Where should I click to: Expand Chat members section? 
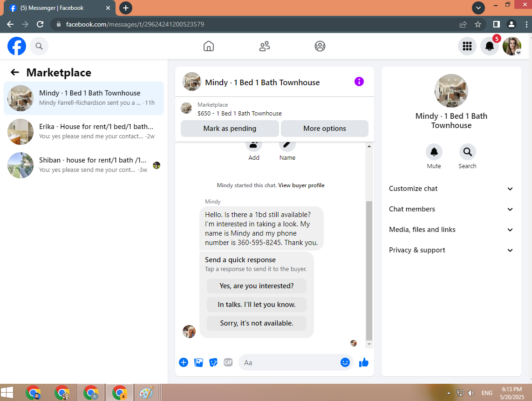(x=451, y=209)
